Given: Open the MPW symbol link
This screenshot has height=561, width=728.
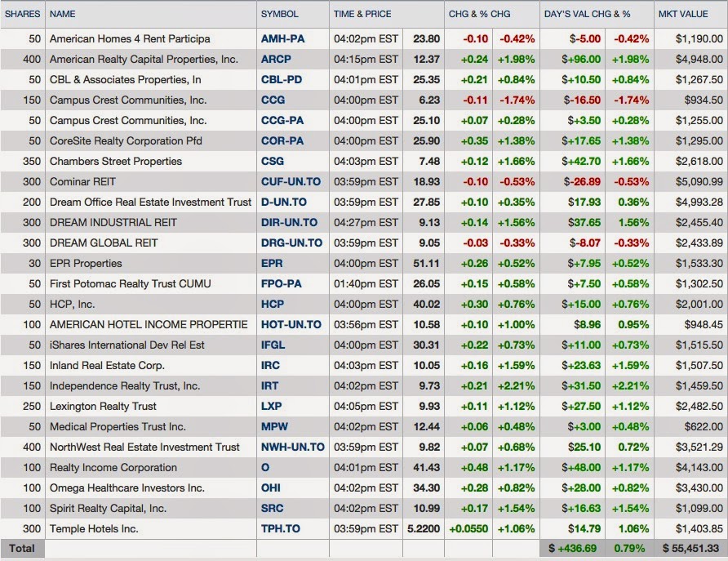Looking at the screenshot, I should 274,427.
